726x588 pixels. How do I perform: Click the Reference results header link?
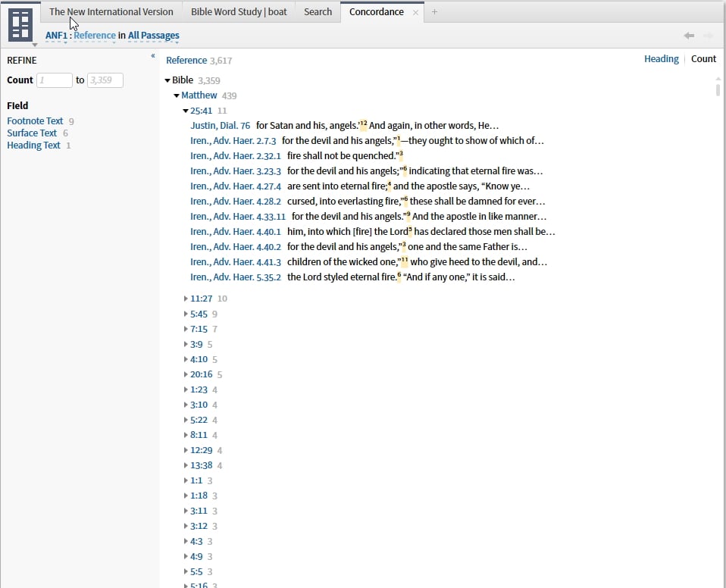[x=186, y=61]
